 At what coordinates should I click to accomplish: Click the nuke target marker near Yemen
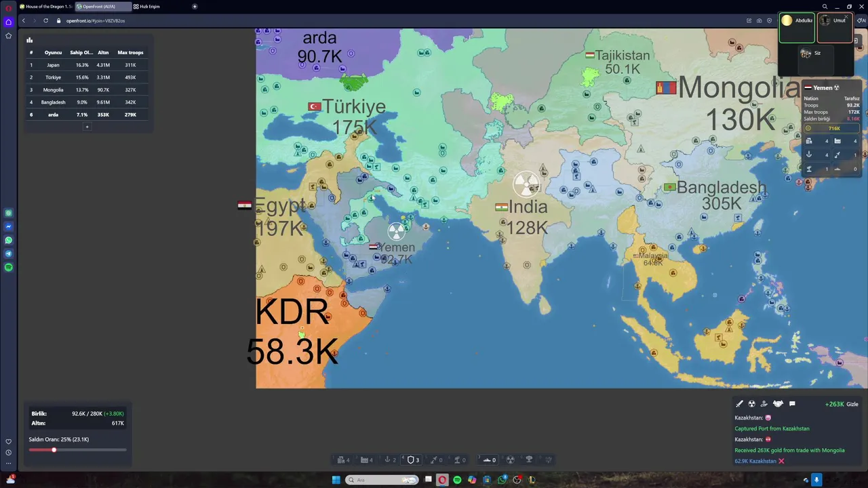coord(397,230)
